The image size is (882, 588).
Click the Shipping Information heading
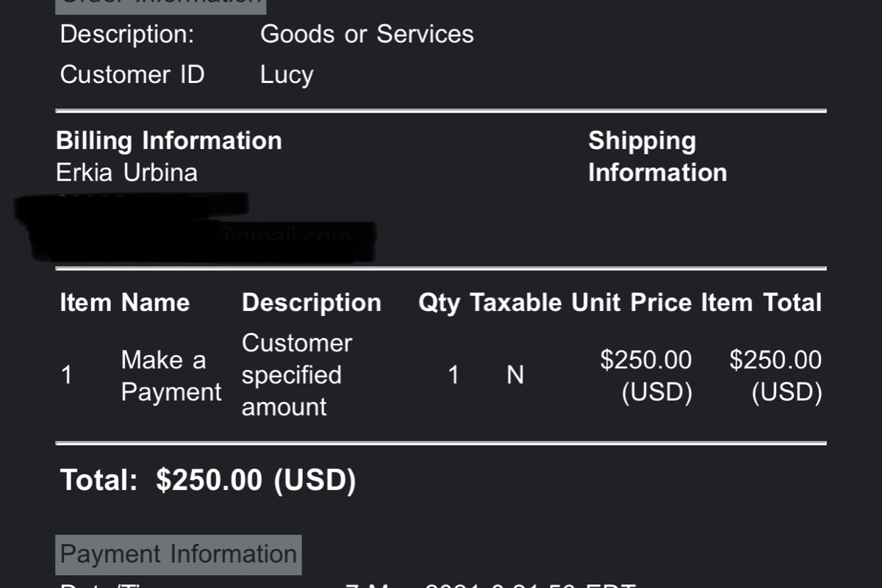(x=657, y=157)
